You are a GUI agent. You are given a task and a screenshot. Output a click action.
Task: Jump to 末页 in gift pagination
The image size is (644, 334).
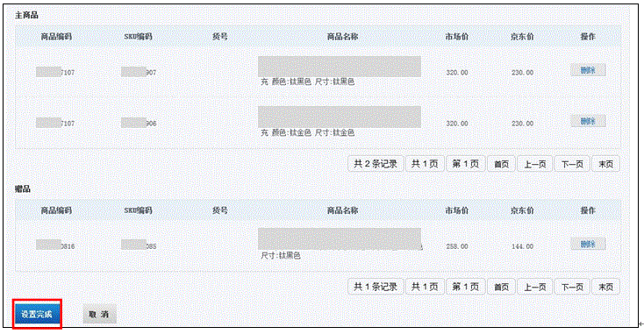(605, 287)
